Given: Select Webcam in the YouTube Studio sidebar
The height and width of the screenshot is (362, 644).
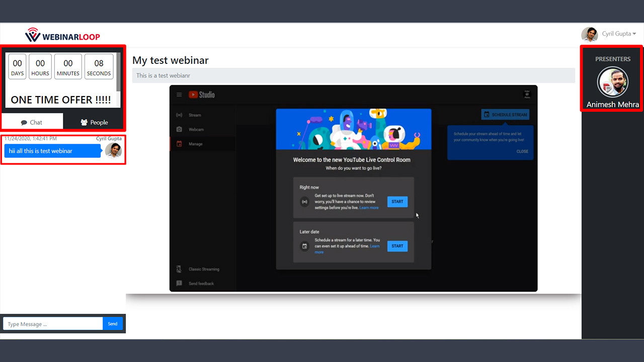Looking at the screenshot, I should click(x=196, y=130).
